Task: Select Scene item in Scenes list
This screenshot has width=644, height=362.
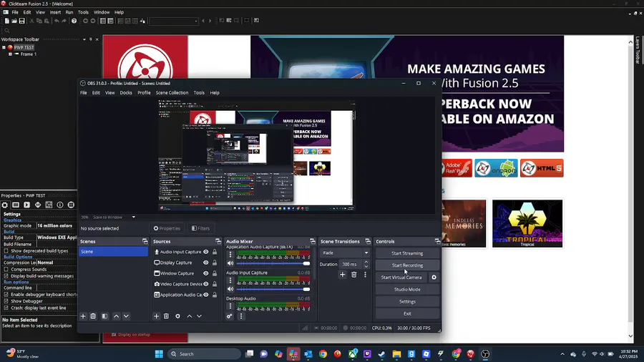Action: tap(113, 252)
